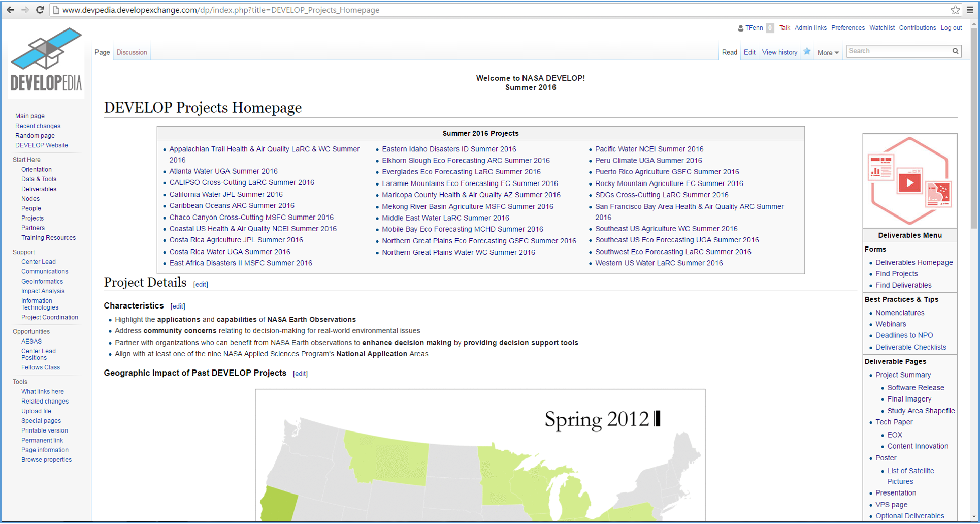The width and height of the screenshot is (980, 524).
Task: Select the Page tab
Action: pyautogui.click(x=102, y=52)
